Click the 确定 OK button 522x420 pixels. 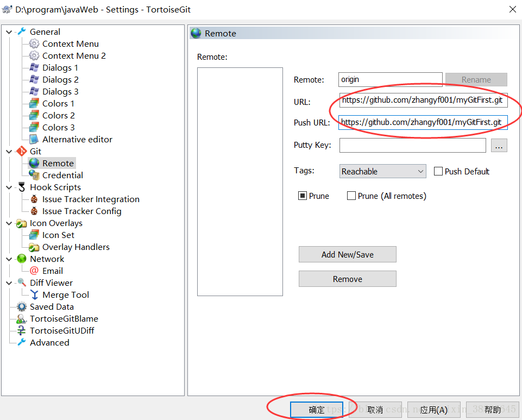(x=316, y=409)
